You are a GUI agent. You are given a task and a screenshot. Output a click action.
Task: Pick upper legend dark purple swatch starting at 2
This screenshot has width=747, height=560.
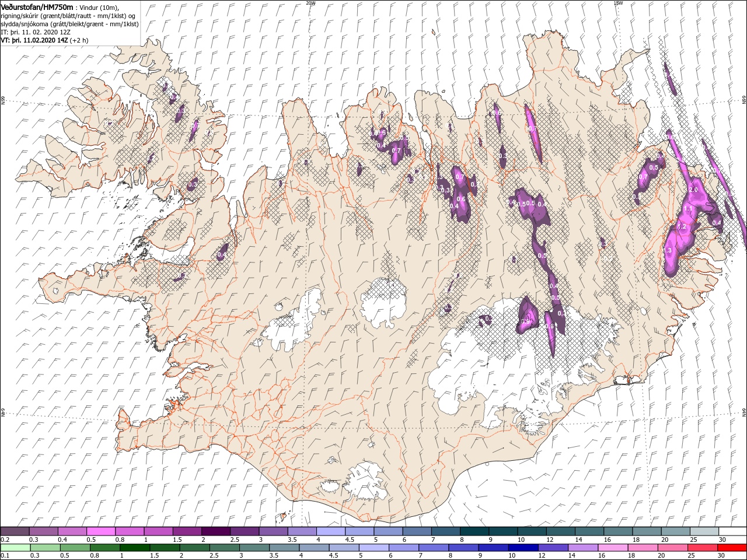tap(215, 531)
